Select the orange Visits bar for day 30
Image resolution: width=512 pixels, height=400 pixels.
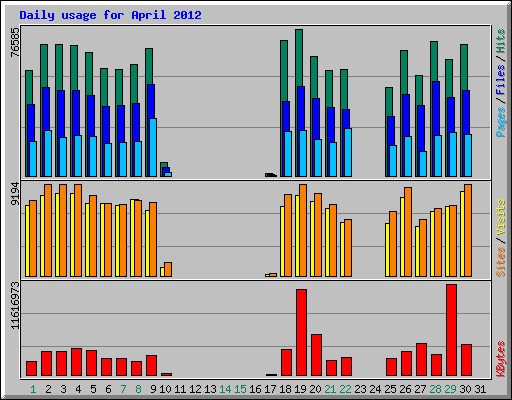468,230
